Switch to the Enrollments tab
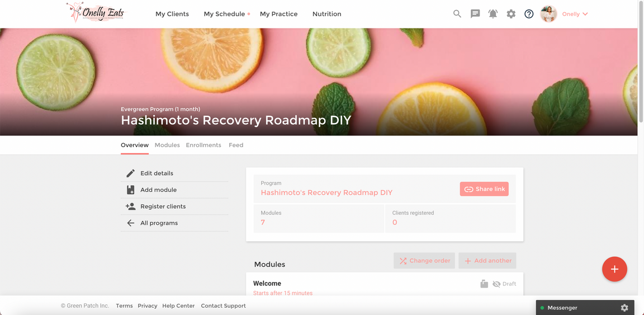The image size is (644, 315). 203,145
